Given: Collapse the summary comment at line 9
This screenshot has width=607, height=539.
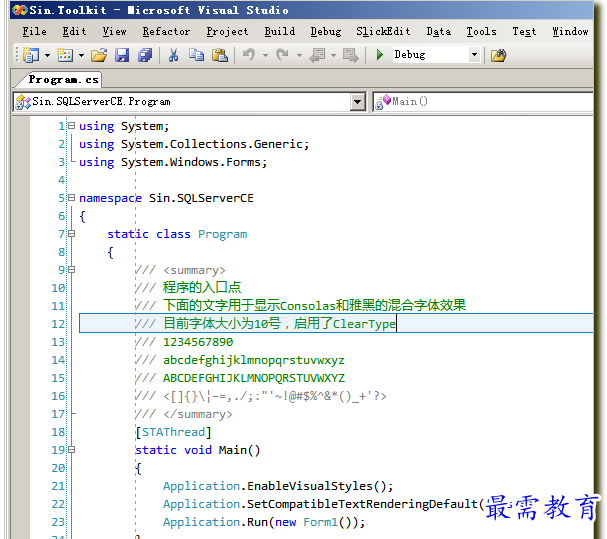Looking at the screenshot, I should [72, 270].
